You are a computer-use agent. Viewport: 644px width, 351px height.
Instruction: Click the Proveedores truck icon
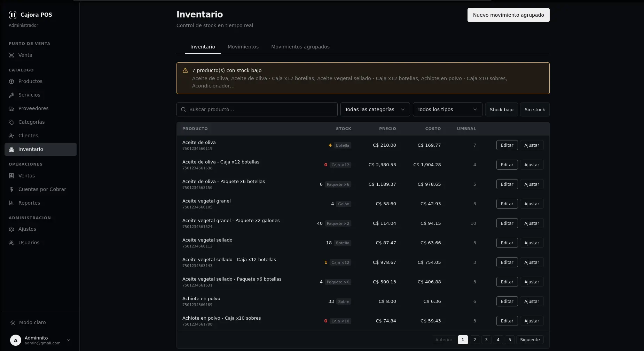coord(11,108)
